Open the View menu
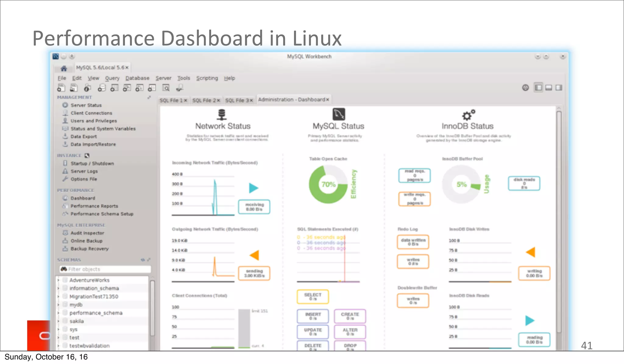 pos(94,78)
